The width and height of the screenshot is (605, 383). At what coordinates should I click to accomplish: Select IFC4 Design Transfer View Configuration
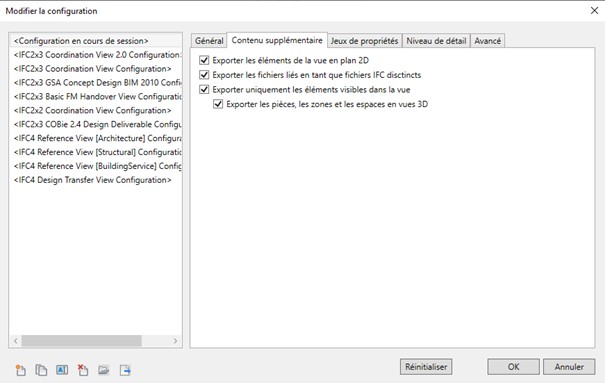(x=95, y=180)
